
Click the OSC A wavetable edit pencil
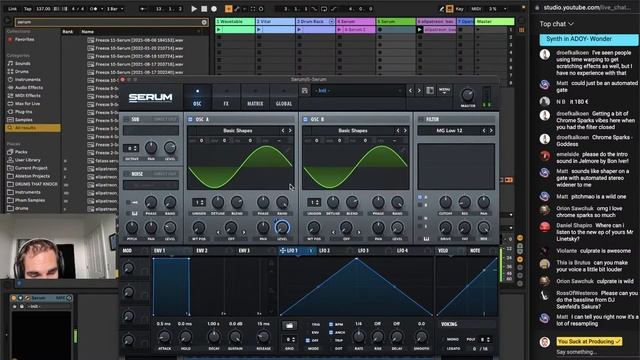tap(288, 150)
